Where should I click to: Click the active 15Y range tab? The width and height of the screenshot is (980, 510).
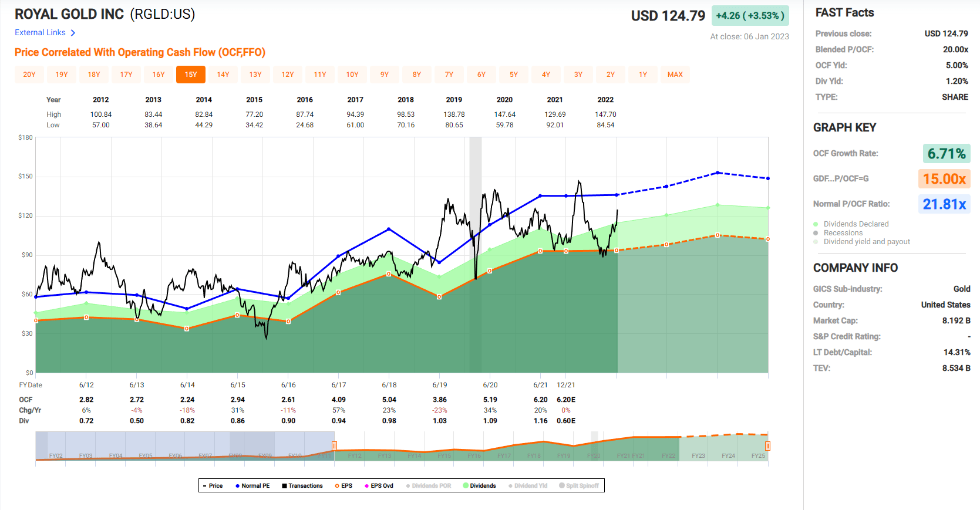click(x=191, y=75)
